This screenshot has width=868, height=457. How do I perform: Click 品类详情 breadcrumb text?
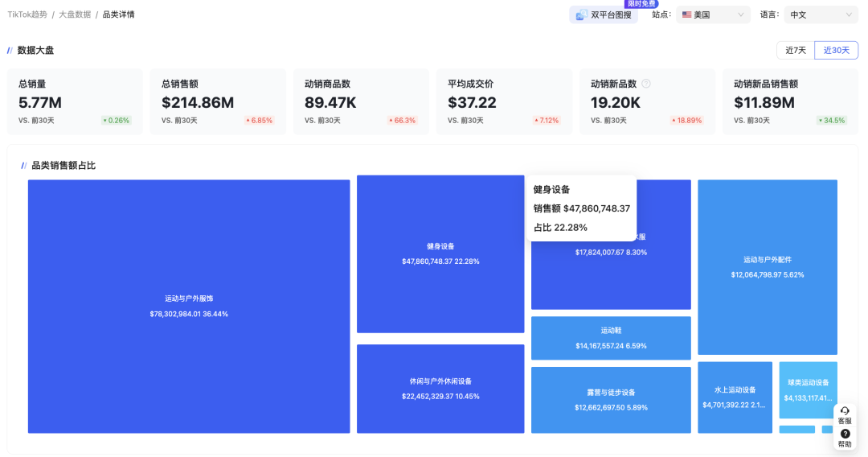[118, 14]
